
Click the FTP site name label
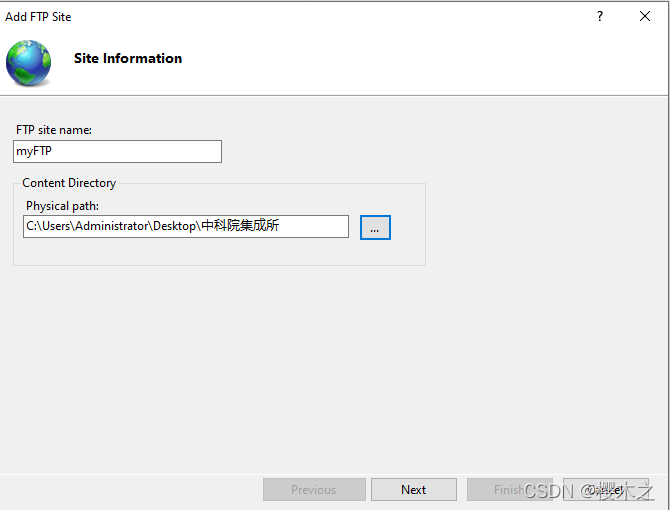(54, 130)
